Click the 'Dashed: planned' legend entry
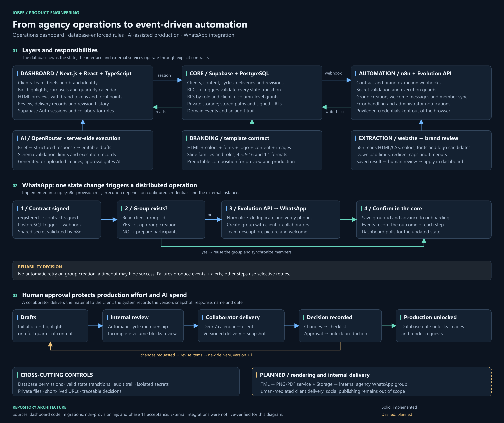This screenshot has height=423, width=504. pos(397,414)
